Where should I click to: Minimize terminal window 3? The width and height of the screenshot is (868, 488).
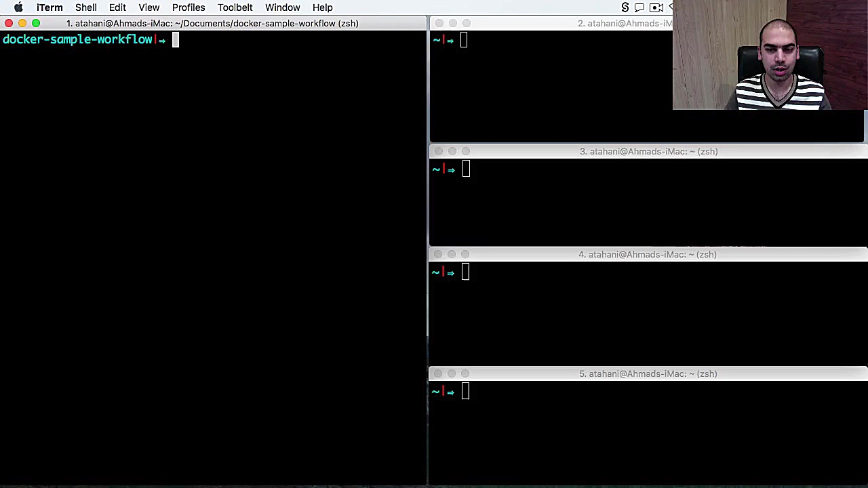pyautogui.click(x=452, y=151)
